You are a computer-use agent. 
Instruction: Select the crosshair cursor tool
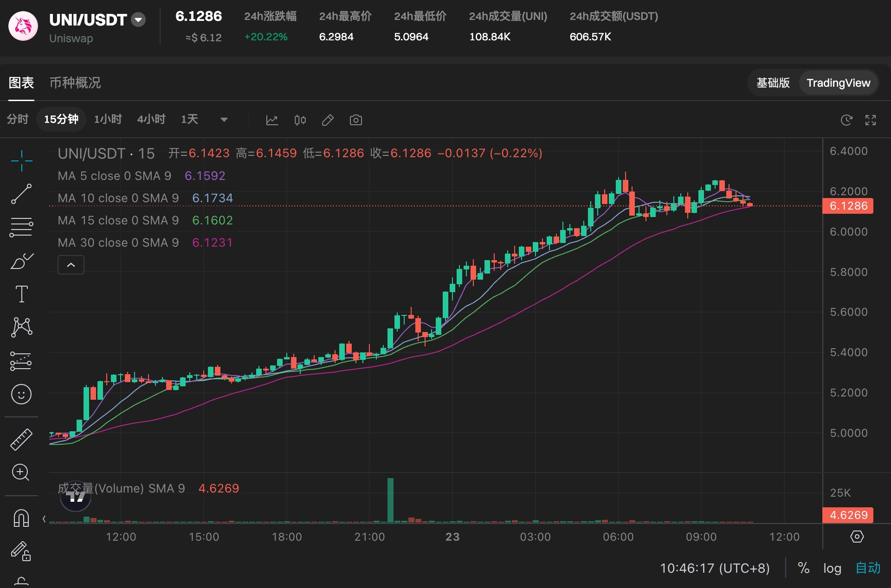[x=21, y=161]
